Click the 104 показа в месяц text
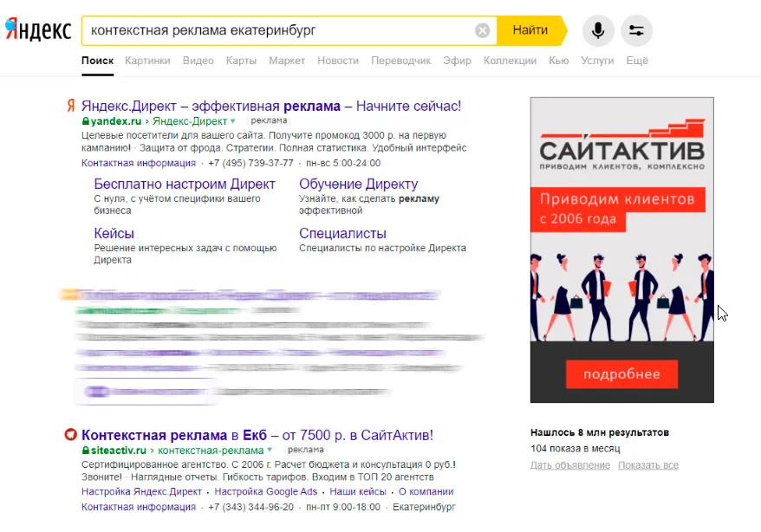The height and width of the screenshot is (532, 761). tap(576, 448)
